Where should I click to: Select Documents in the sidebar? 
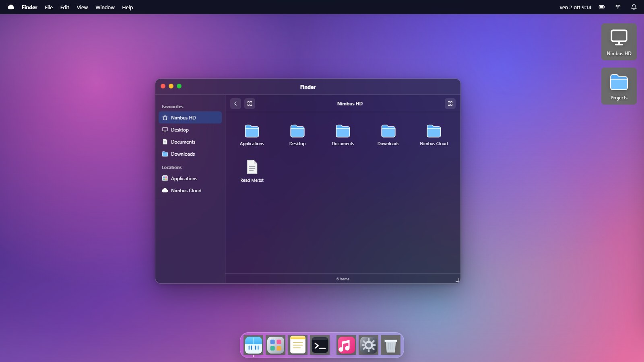[190, 142]
